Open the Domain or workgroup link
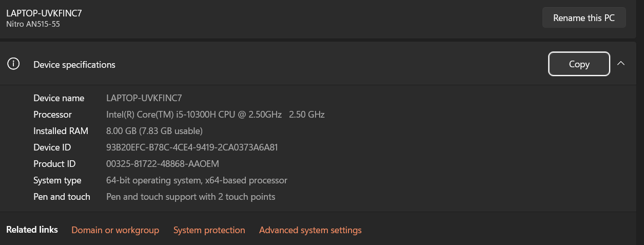 [115, 230]
